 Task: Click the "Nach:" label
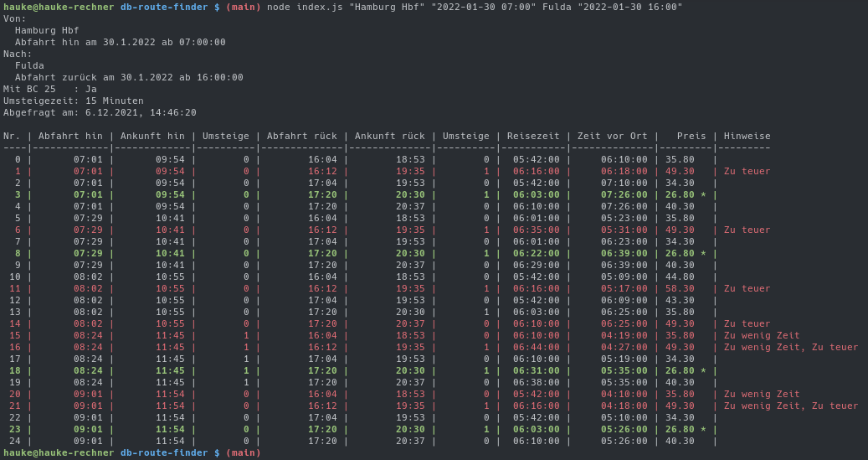(18, 54)
